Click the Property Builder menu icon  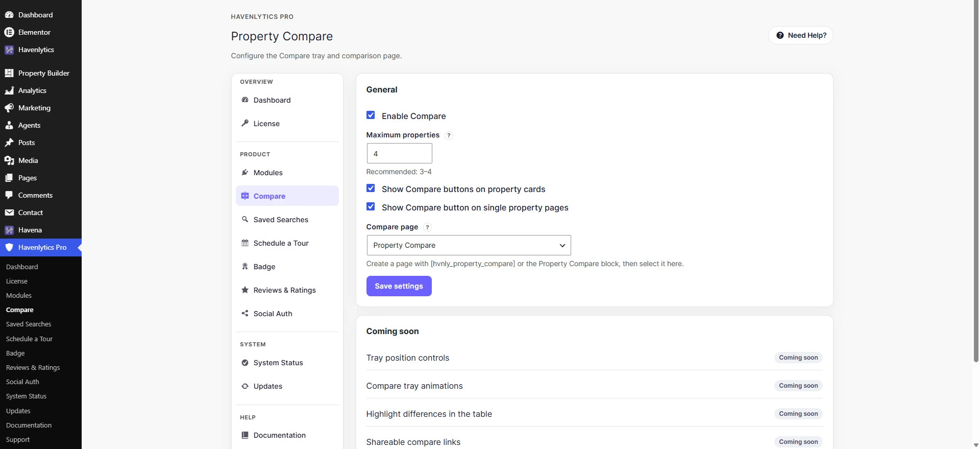(x=9, y=73)
